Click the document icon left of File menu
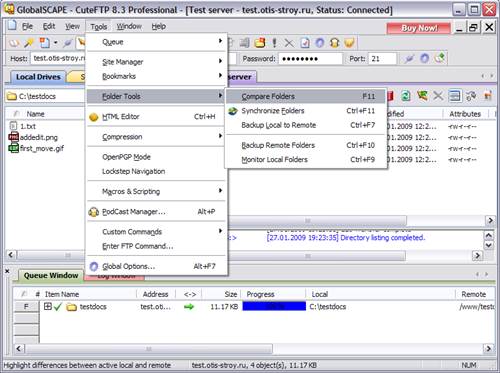This screenshot has height=373, width=500. click(x=12, y=25)
